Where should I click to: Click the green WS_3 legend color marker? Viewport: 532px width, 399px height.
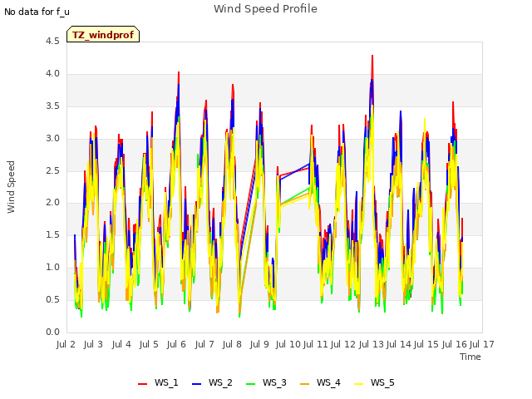click(250, 384)
